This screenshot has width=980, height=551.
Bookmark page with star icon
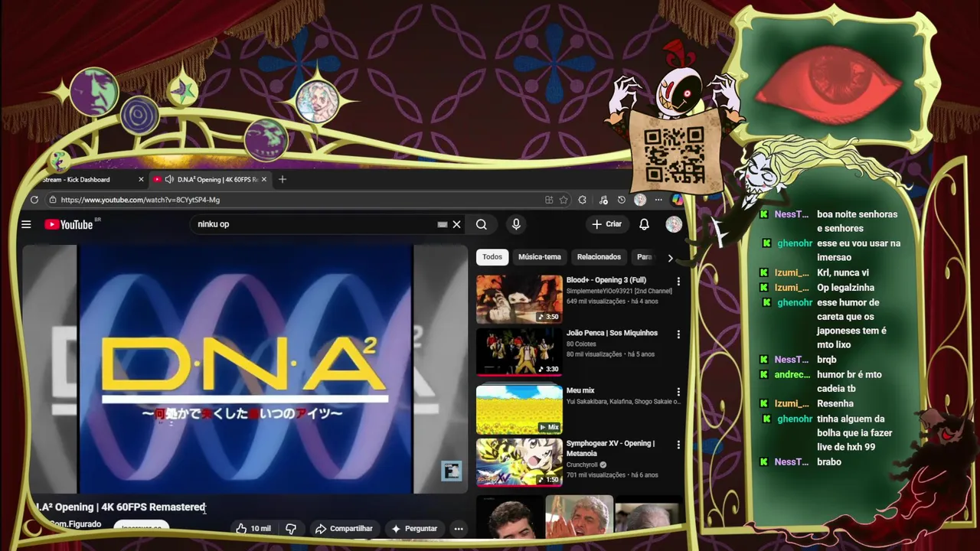tap(563, 200)
